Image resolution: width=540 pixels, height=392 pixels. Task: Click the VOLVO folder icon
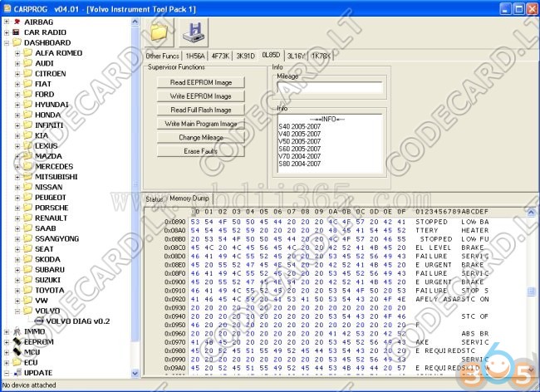(x=27, y=311)
